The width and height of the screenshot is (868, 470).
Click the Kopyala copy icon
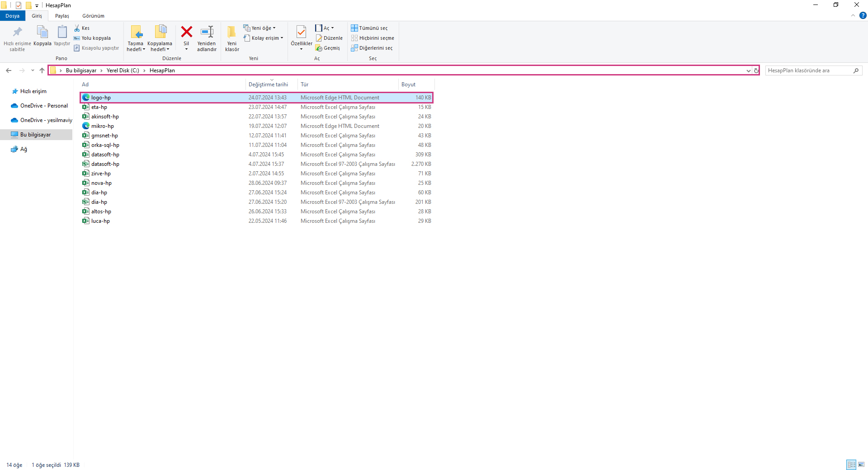pos(42,32)
